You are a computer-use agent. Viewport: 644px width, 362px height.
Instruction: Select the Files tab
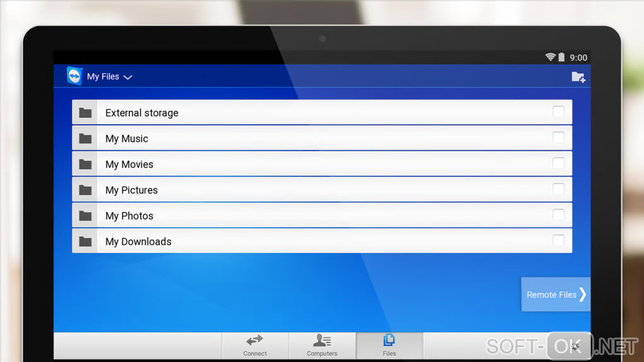tap(390, 345)
